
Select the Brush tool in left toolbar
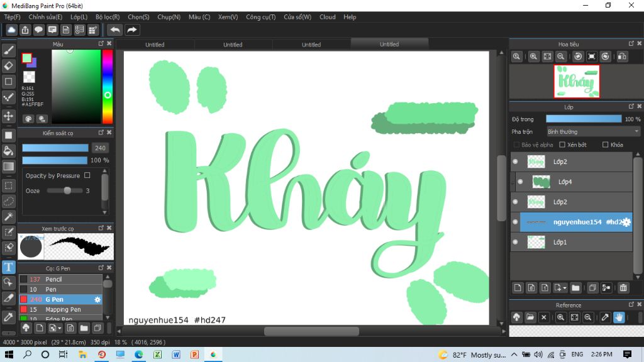[9, 50]
